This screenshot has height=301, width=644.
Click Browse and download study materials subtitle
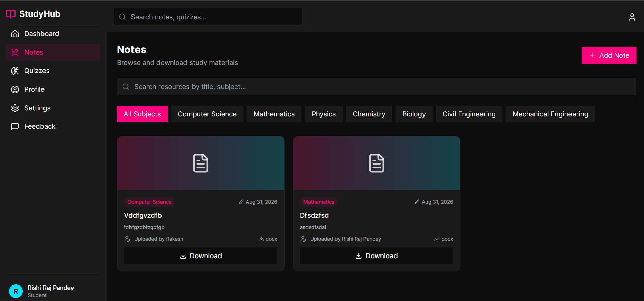[x=177, y=63]
